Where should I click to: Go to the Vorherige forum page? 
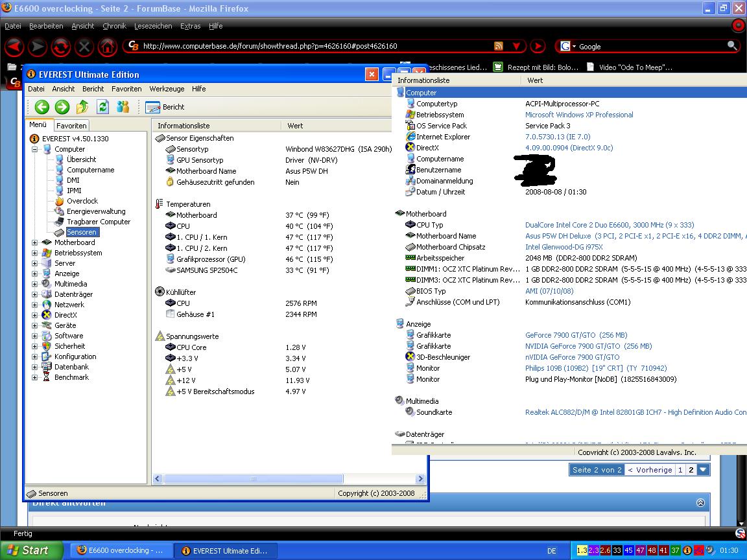pyautogui.click(x=650, y=470)
